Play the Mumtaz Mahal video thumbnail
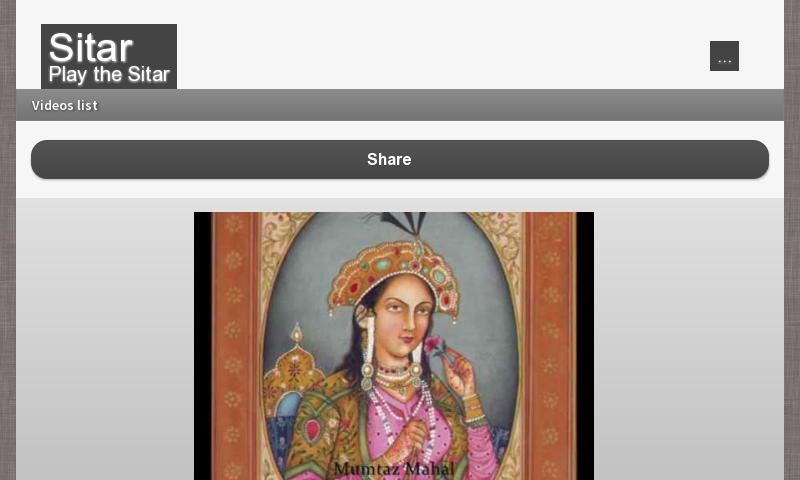 click(x=393, y=346)
